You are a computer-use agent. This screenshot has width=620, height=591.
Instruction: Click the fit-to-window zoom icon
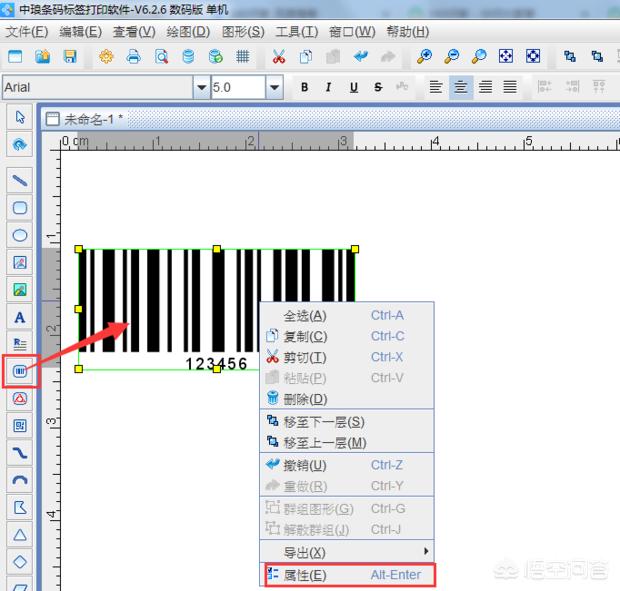tap(506, 57)
